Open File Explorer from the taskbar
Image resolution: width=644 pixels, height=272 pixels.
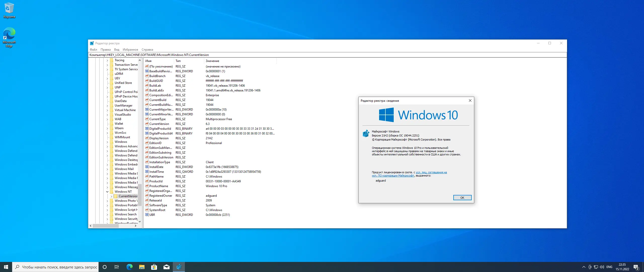pyautogui.click(x=142, y=267)
